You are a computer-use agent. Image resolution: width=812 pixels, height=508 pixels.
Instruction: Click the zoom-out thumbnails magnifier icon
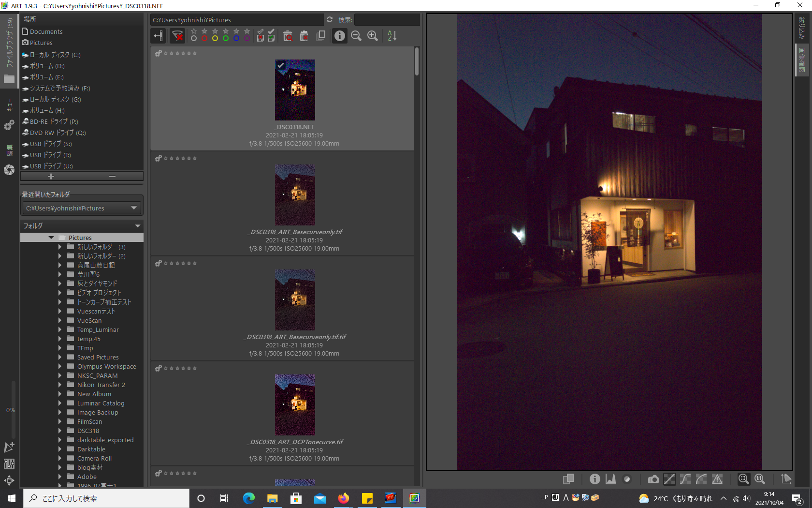tap(356, 36)
